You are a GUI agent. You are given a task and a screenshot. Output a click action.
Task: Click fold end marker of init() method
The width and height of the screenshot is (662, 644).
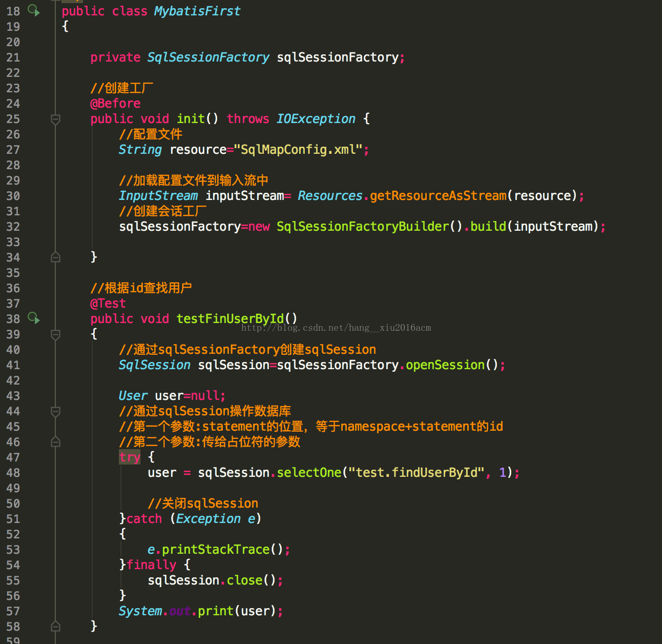pyautogui.click(x=56, y=257)
